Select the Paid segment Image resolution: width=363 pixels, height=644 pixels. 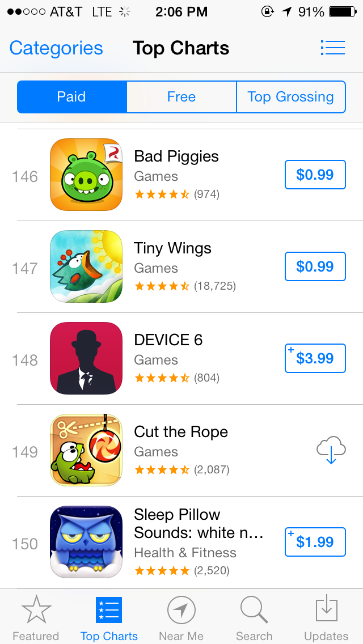[71, 97]
